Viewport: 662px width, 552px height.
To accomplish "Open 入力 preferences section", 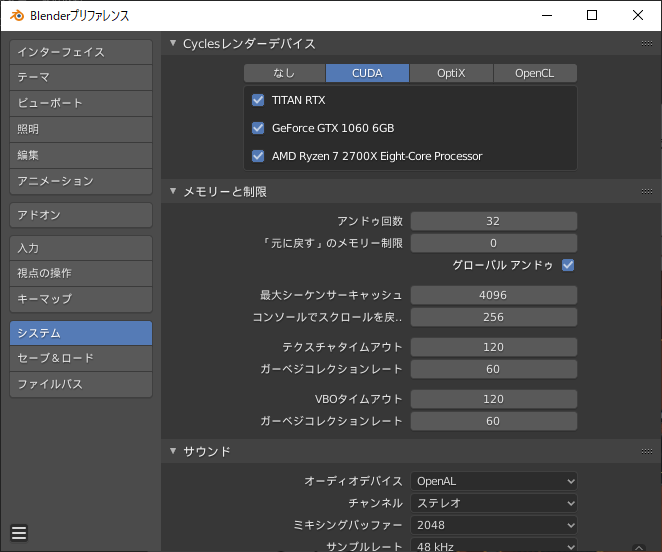I will (81, 248).
